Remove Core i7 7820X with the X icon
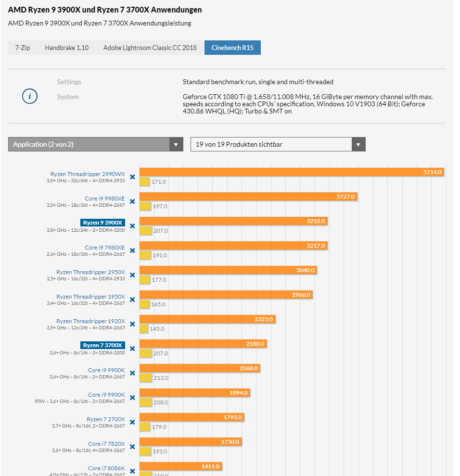The image size is (460, 476). (x=132, y=447)
